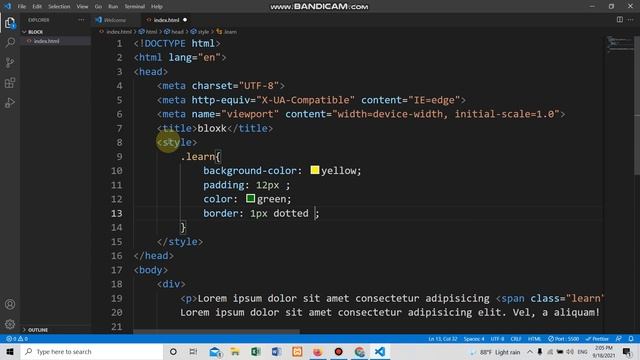The height and width of the screenshot is (360, 640).
Task: Click head breadcrumb segment
Action: point(177,32)
